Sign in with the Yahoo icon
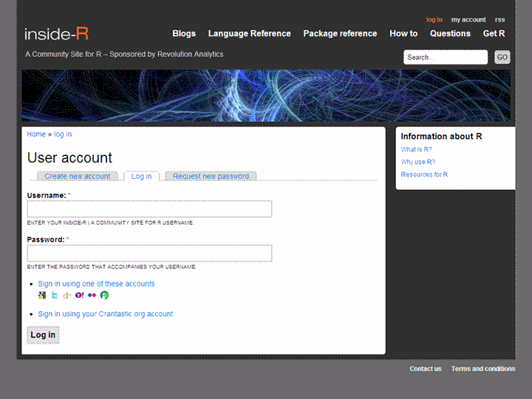The height and width of the screenshot is (399, 532). pos(79,296)
